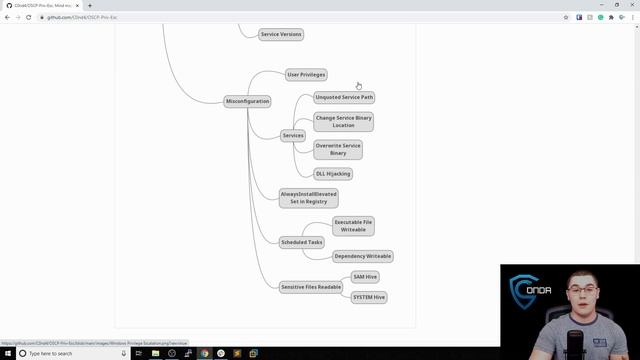Click the Services node

click(293, 136)
